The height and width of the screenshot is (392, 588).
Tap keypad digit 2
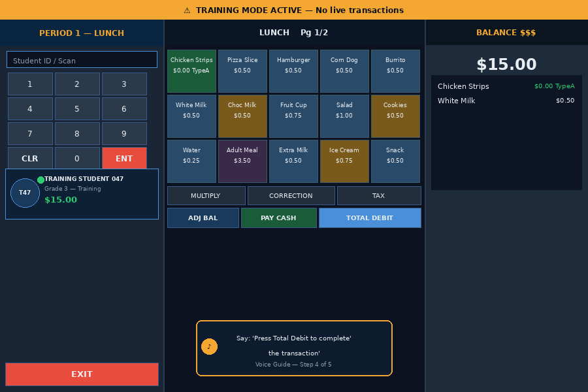77,84
